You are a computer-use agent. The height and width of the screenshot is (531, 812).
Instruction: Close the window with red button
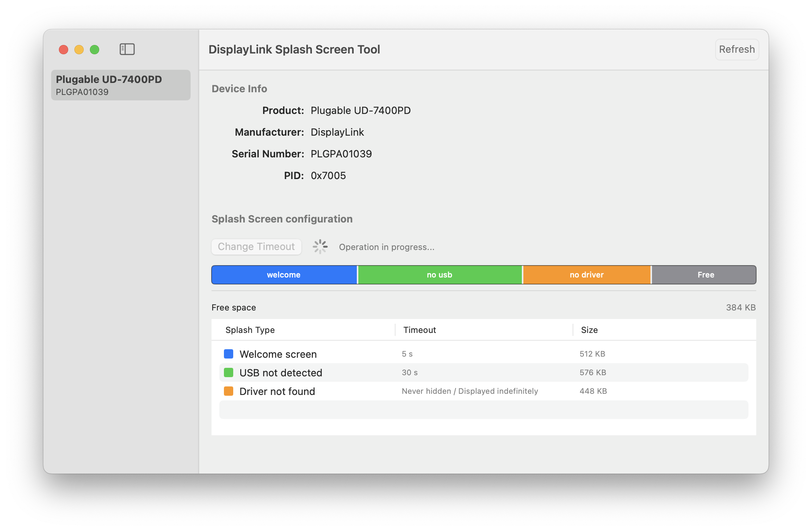click(64, 50)
